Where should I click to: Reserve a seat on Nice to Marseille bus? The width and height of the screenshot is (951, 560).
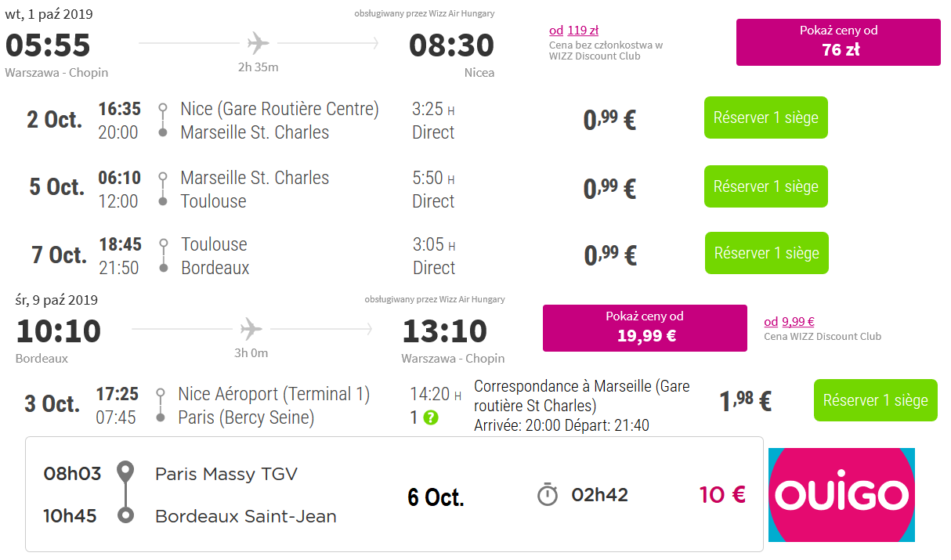pyautogui.click(x=765, y=117)
